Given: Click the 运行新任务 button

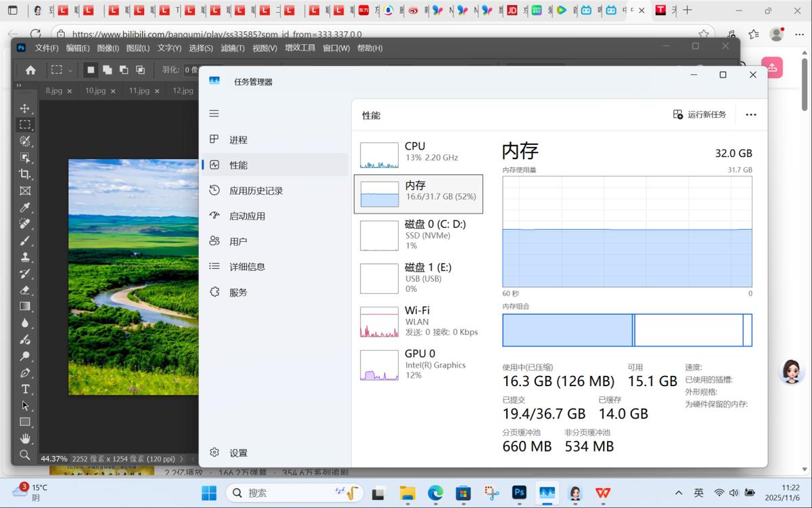Looking at the screenshot, I should pos(700,114).
